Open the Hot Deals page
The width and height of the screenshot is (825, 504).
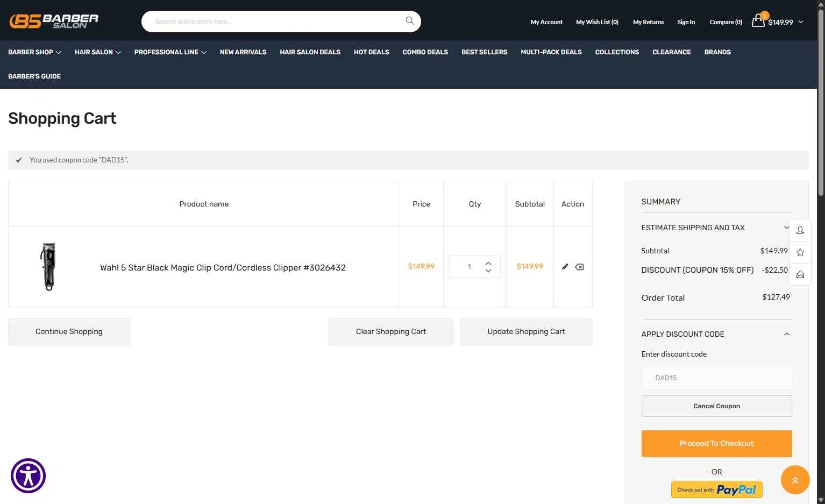[372, 52]
